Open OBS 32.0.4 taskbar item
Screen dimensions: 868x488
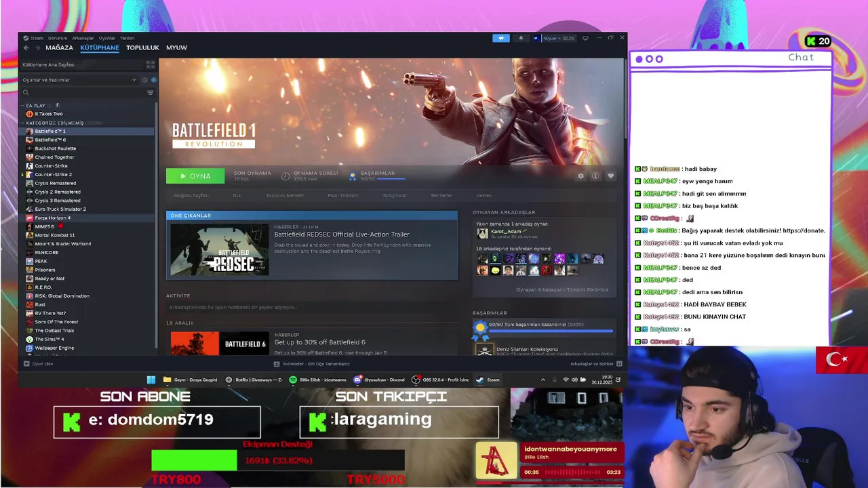pos(441,380)
